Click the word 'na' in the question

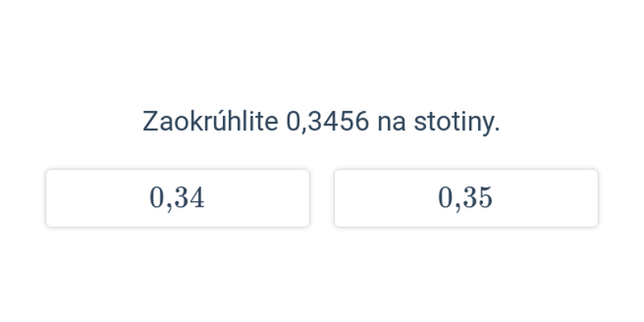click(391, 123)
